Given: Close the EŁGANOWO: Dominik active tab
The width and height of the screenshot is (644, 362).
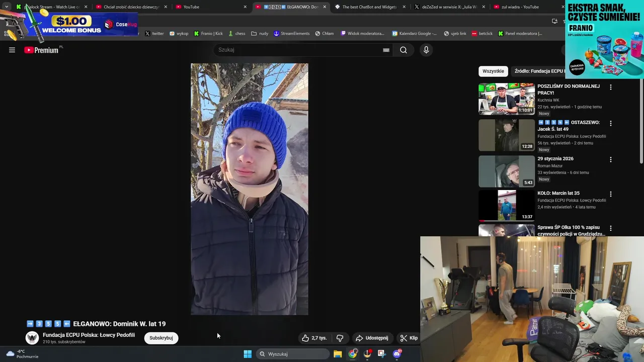Looking at the screenshot, I should tap(325, 7).
